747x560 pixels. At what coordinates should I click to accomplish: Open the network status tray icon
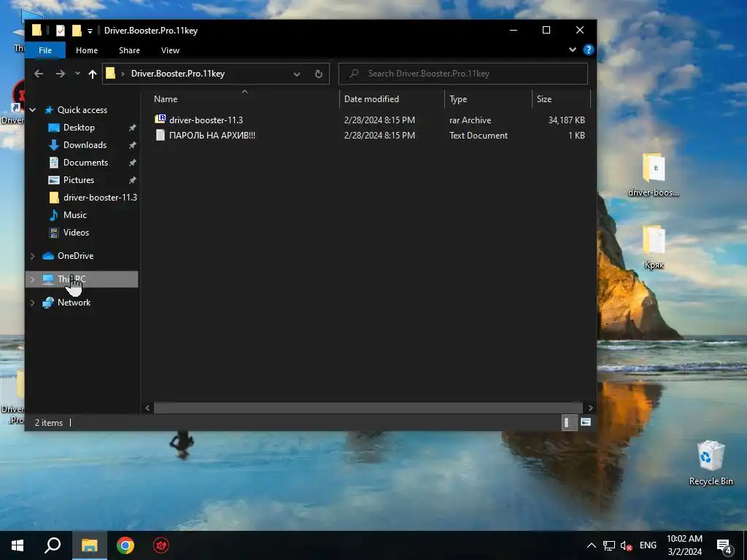point(609,545)
